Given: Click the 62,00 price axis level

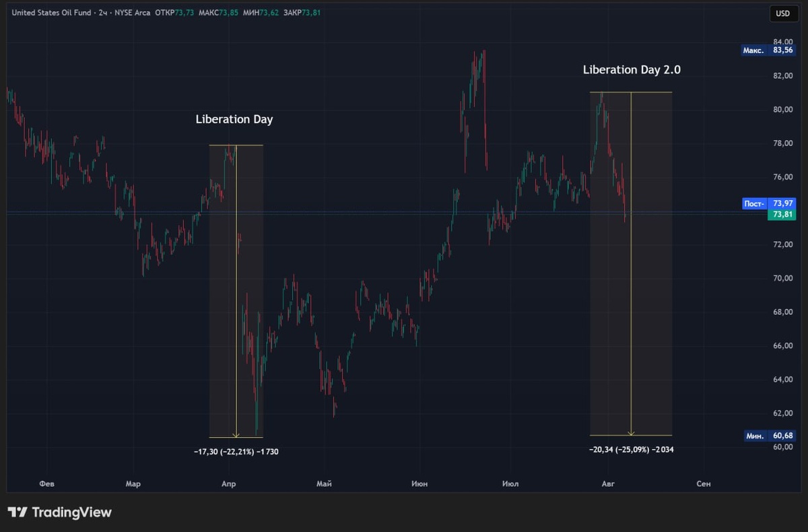Looking at the screenshot, I should [x=782, y=413].
